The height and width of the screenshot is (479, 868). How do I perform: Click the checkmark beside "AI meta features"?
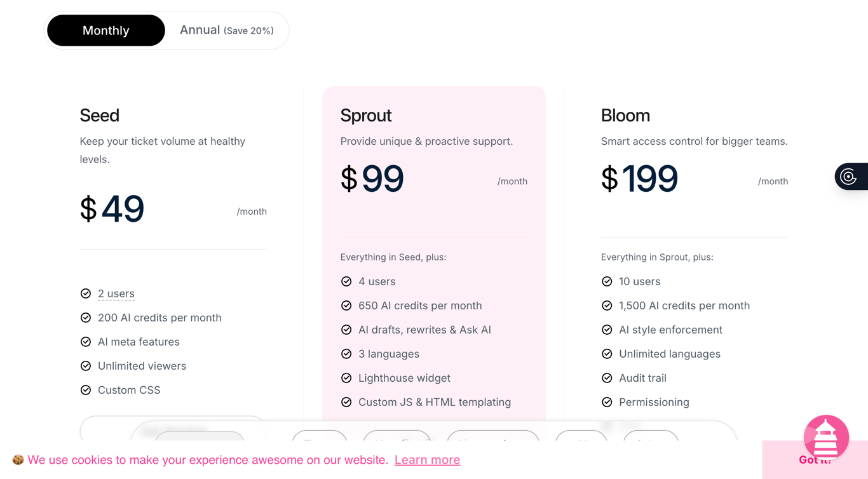pyautogui.click(x=86, y=341)
